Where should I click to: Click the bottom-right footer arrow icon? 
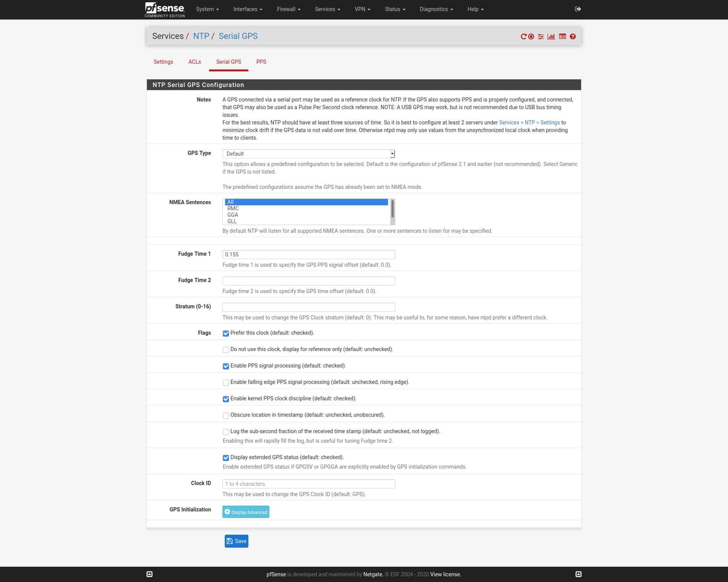click(x=578, y=574)
